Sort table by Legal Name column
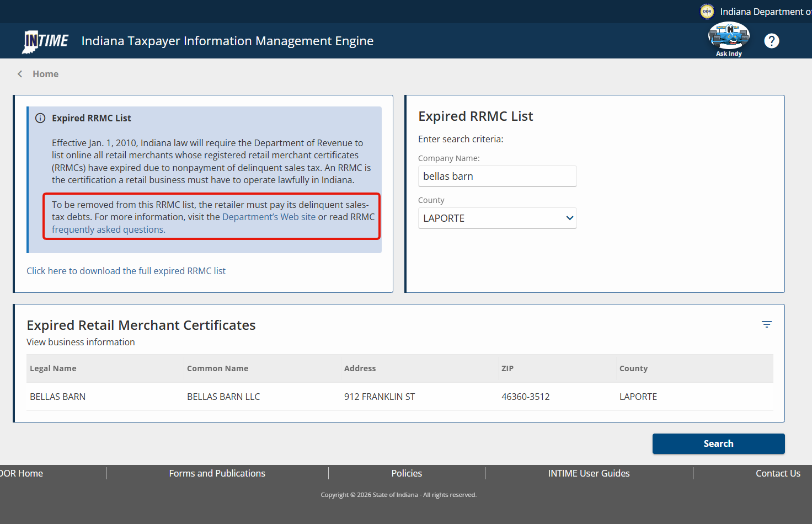The height and width of the screenshot is (524, 812). tap(53, 368)
